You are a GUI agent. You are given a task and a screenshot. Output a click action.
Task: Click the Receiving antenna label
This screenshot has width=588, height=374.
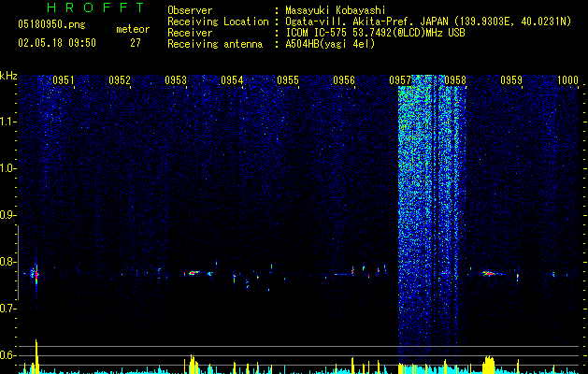pyautogui.click(x=215, y=44)
